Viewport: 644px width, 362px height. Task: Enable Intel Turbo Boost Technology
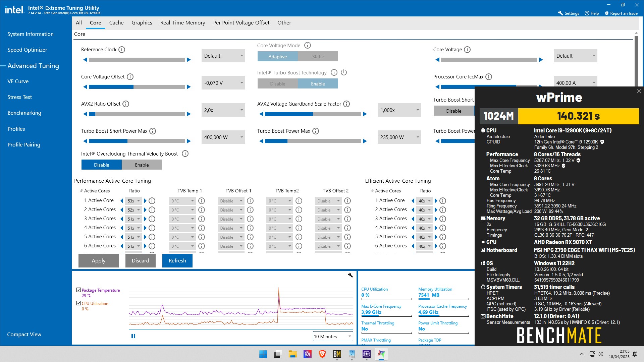click(318, 84)
